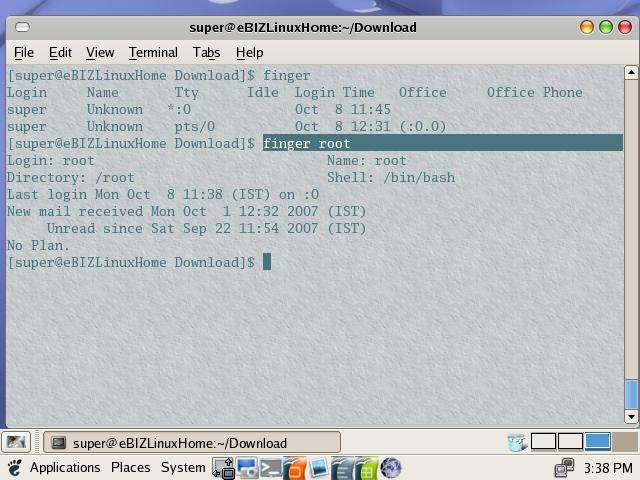Switch to the first workspace

coord(543,442)
